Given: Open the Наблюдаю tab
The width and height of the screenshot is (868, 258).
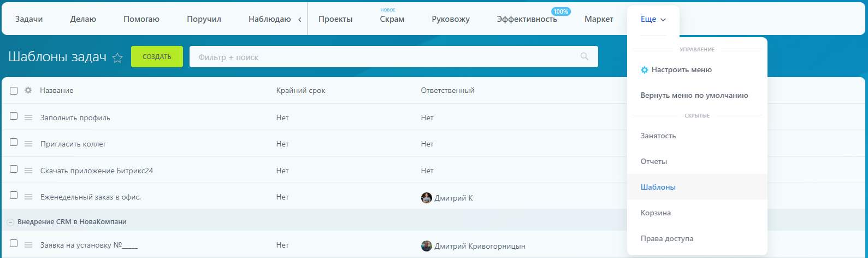Looking at the screenshot, I should point(269,19).
